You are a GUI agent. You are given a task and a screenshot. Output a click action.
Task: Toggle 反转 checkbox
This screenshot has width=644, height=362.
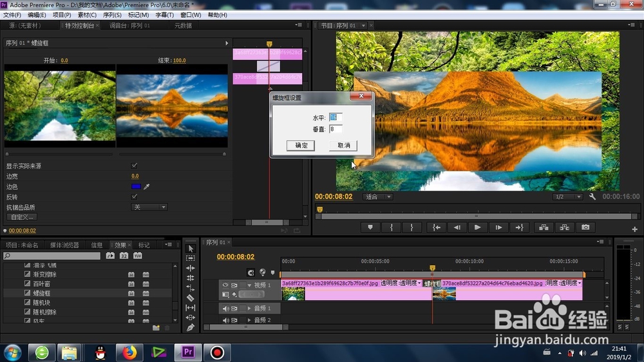pos(135,197)
